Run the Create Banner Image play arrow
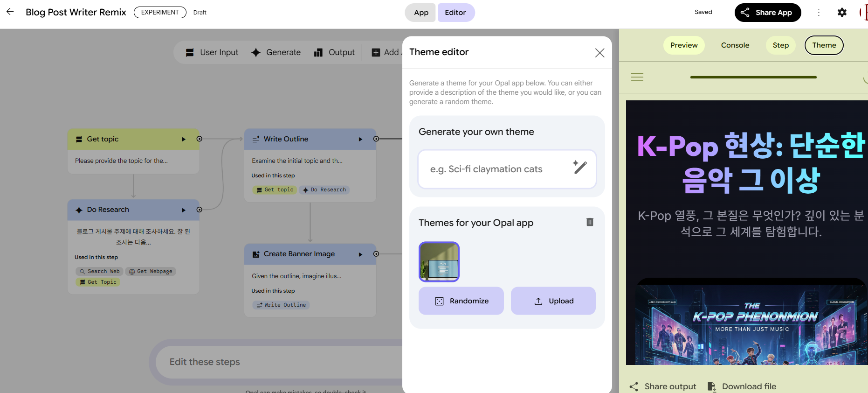Viewport: 868px width, 393px height. [x=360, y=254]
